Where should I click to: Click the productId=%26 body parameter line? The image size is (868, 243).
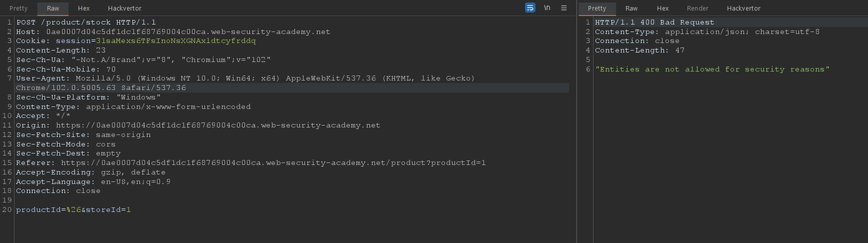click(x=73, y=210)
